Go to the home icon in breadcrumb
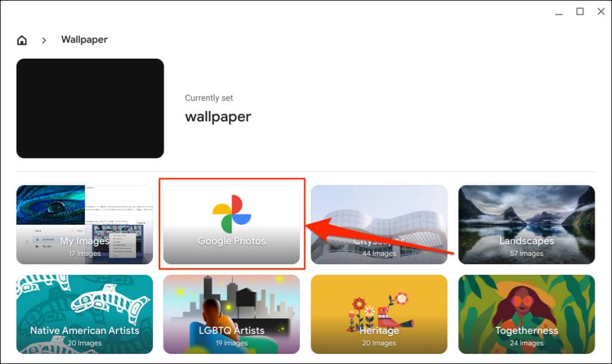612x364 pixels. (22, 40)
